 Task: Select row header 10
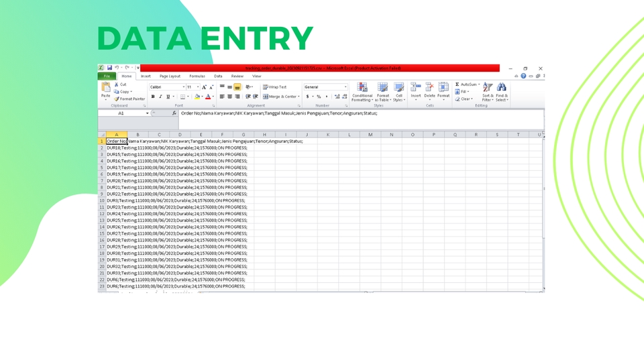102,200
